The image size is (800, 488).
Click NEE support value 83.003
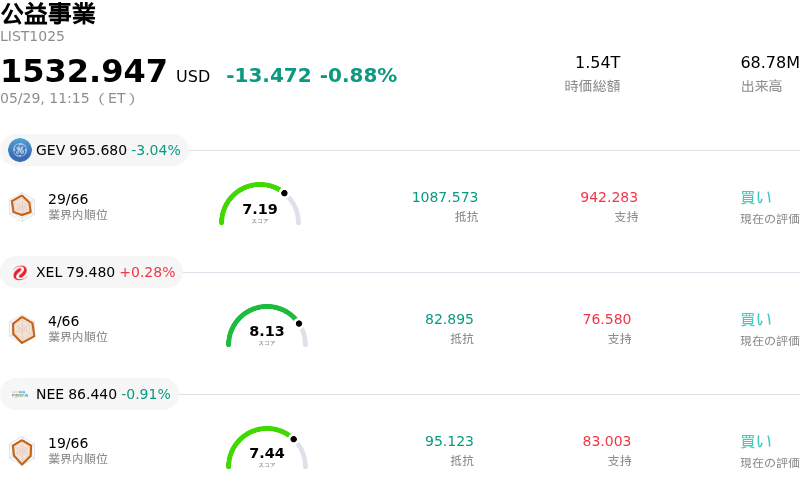coord(607,441)
